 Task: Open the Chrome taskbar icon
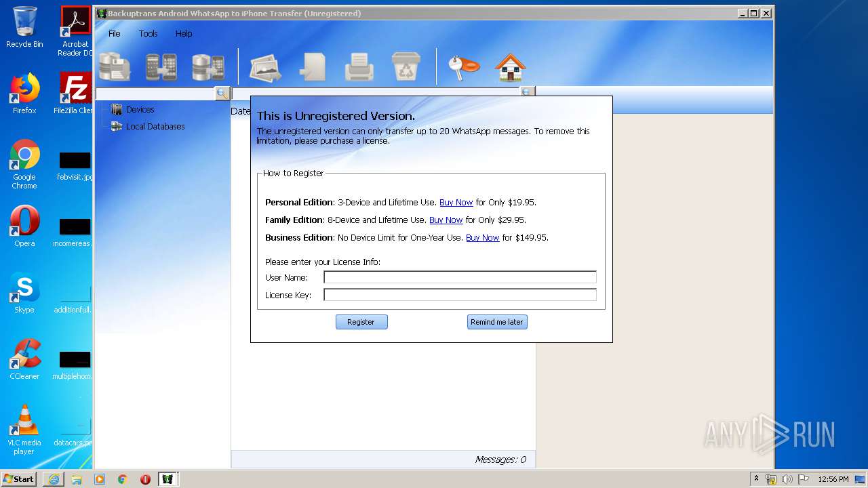(123, 479)
